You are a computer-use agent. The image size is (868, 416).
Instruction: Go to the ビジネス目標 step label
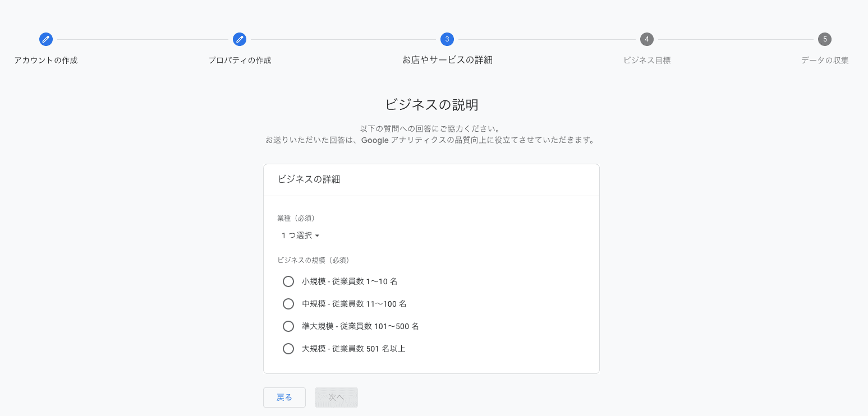pyautogui.click(x=647, y=60)
